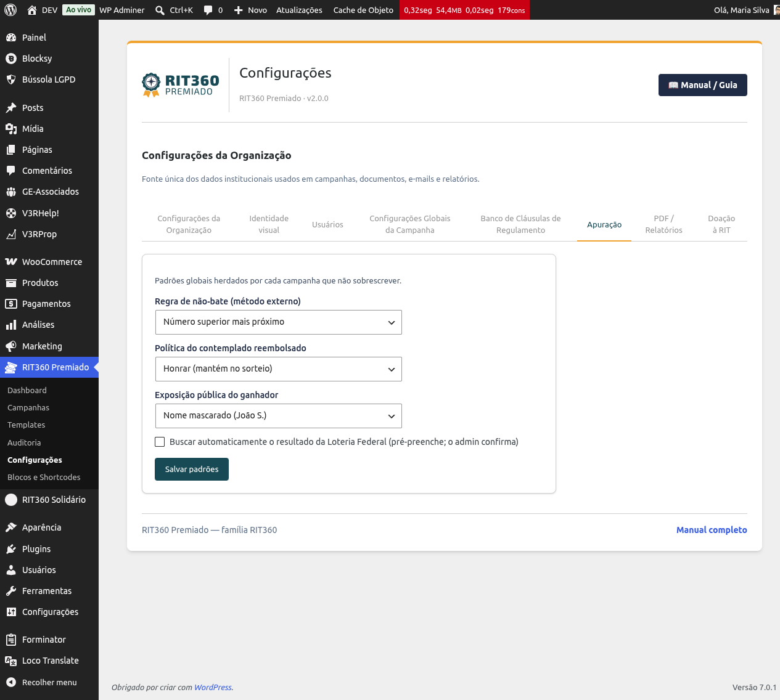
Task: Open the Plugins plug icon in sidebar
Action: pyautogui.click(x=11, y=549)
